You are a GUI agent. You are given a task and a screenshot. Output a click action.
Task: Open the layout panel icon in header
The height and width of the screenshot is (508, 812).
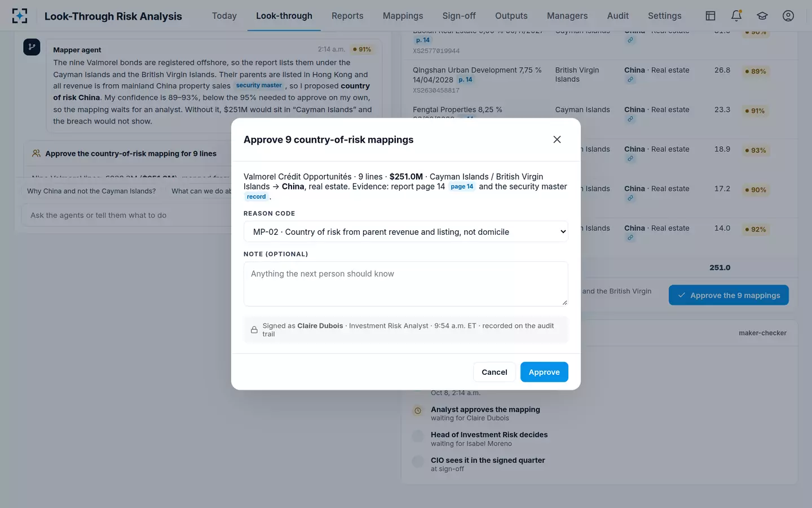pos(710,16)
